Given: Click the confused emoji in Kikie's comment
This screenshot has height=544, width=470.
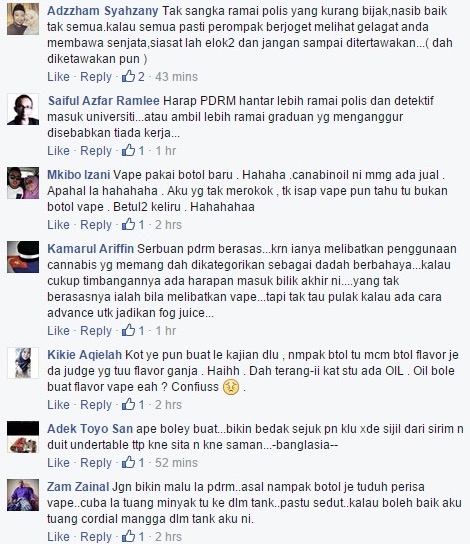Looking at the screenshot, I should pyautogui.click(x=231, y=387).
